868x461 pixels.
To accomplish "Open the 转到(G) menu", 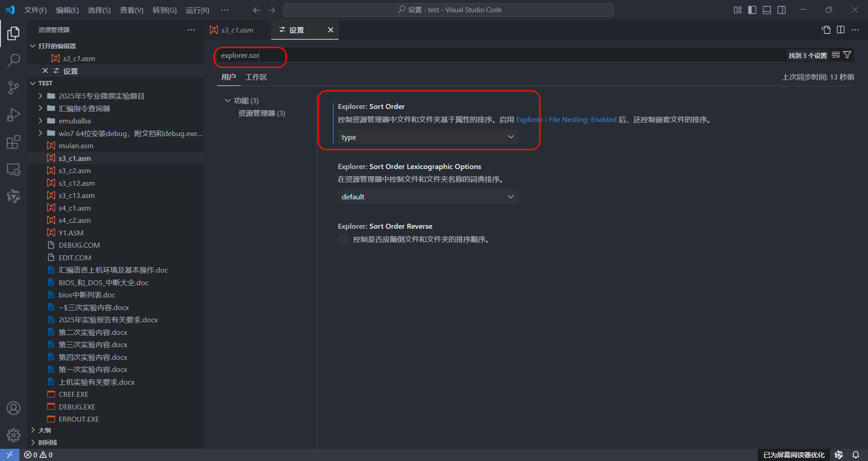I will tap(165, 10).
